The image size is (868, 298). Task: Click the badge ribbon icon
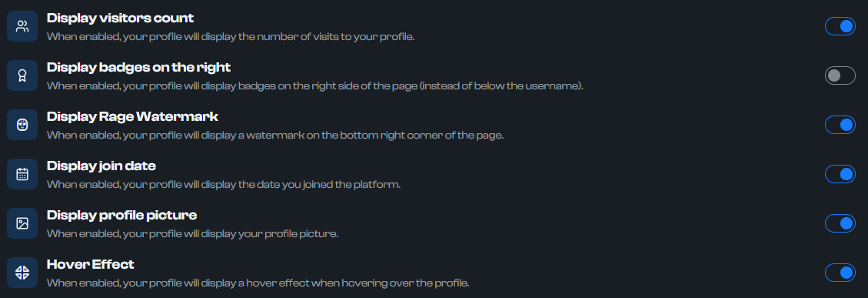pyautogui.click(x=22, y=75)
